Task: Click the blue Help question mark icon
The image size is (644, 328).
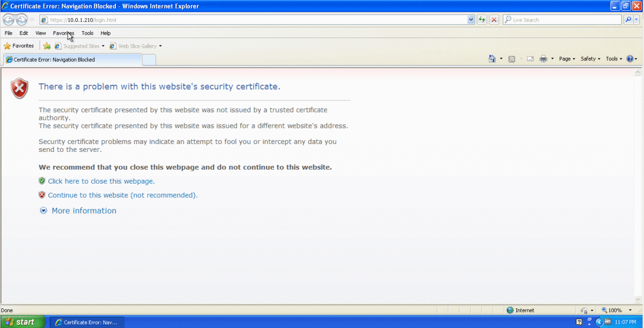Action: 630,59
